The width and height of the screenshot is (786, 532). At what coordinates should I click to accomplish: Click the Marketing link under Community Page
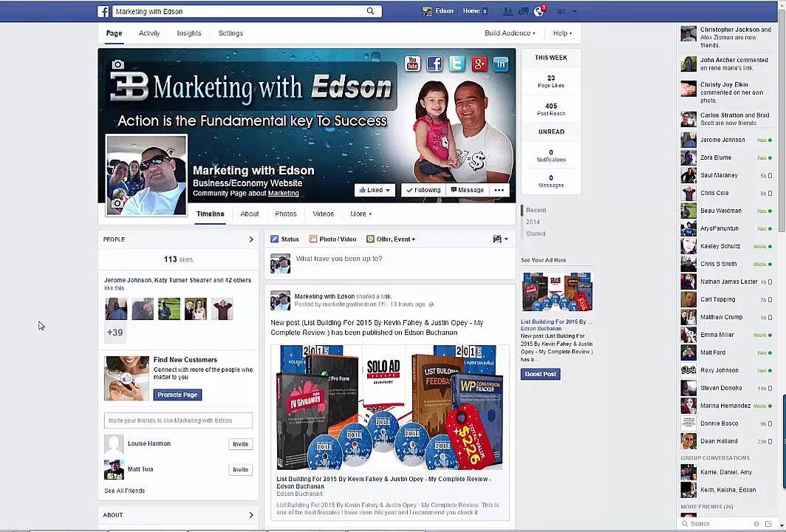point(283,193)
